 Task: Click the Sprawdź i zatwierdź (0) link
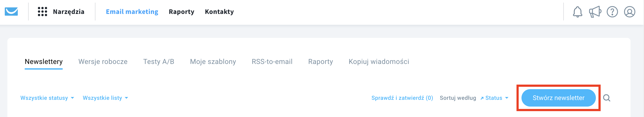[x=402, y=98]
